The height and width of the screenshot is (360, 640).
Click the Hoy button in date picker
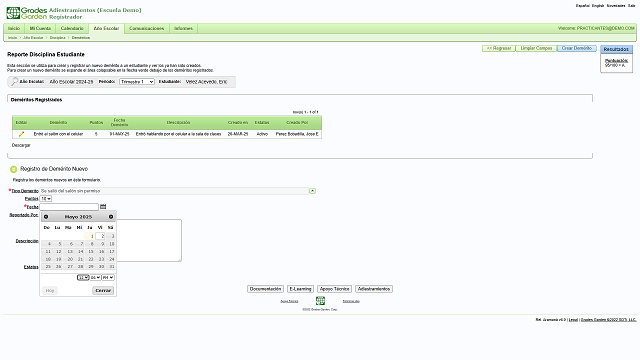[50, 291]
